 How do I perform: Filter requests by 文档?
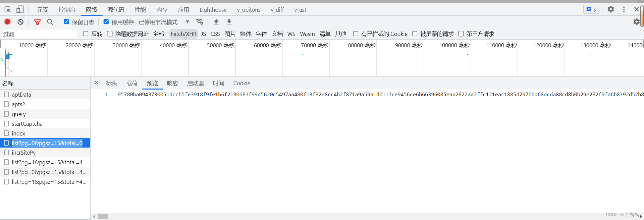click(x=277, y=34)
